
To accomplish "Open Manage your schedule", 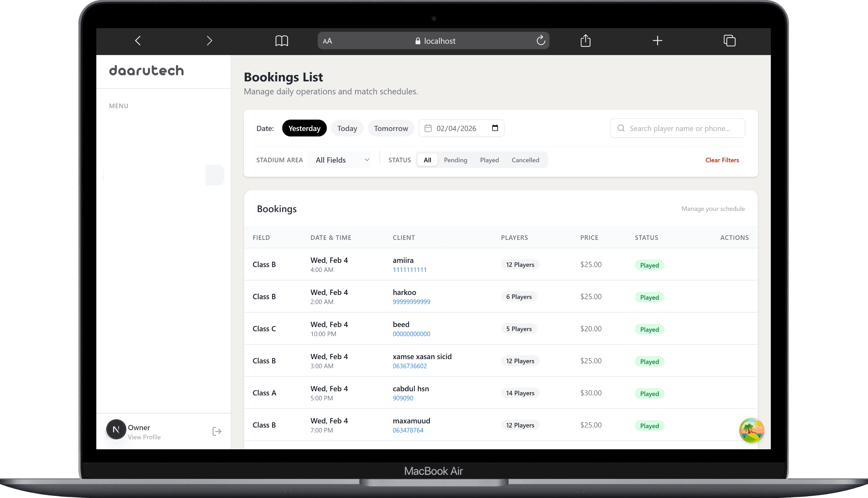I will [x=713, y=209].
